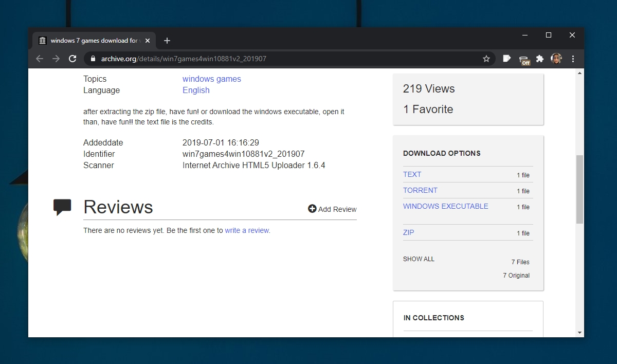Open the English language link
Screen dimensions: 617x364
tap(196, 90)
